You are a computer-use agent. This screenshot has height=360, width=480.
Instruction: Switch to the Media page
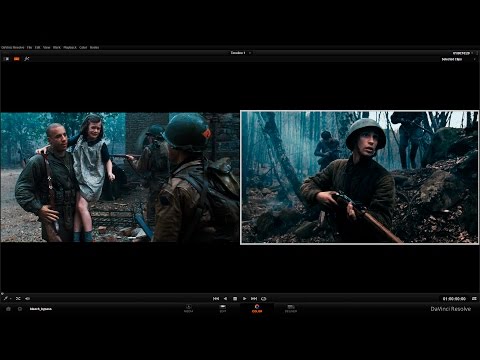coord(189,309)
